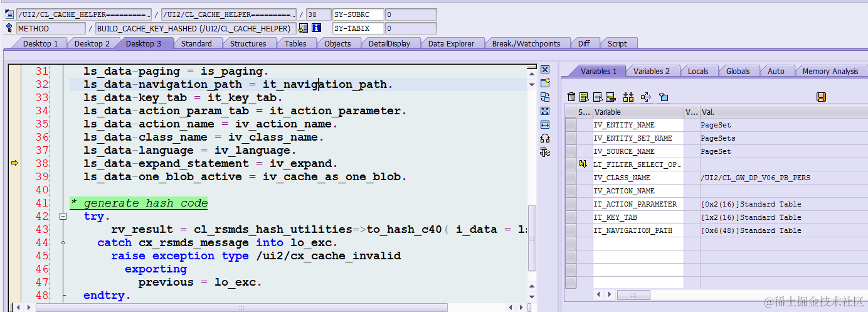
Task: Click the IV_ENTITY_SET_NAME variable cell
Action: [638, 138]
